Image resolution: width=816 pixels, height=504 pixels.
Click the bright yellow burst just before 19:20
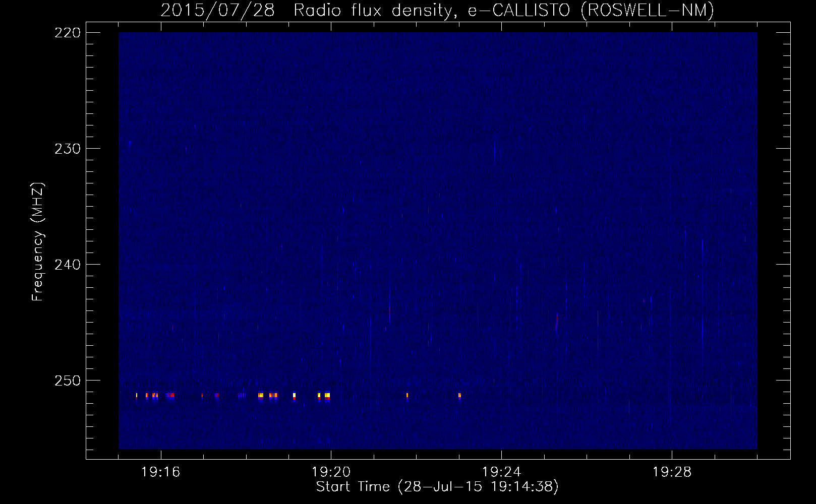[x=327, y=396]
